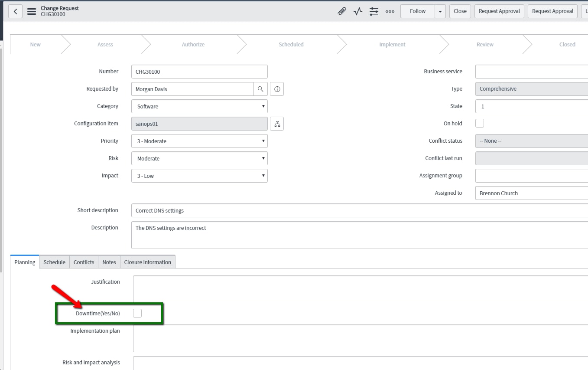Expand the Risk dropdown showing Moderate

coord(199,158)
